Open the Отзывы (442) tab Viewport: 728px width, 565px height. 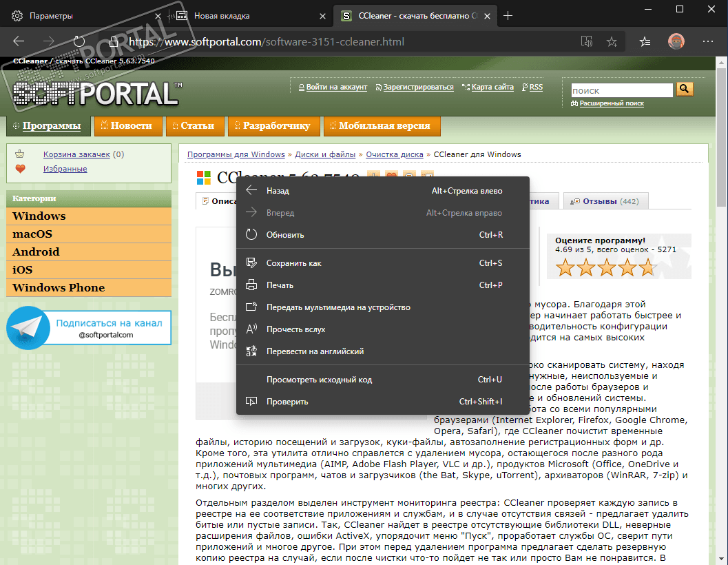tap(605, 201)
